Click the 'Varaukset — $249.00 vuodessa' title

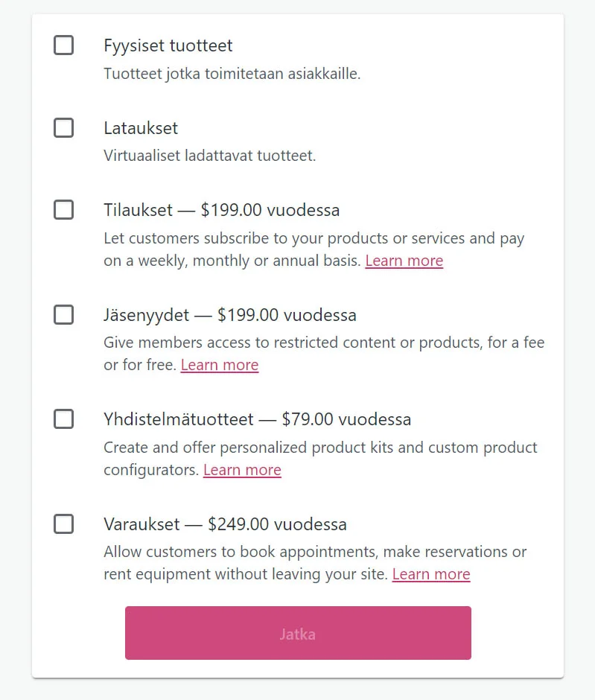(x=225, y=524)
